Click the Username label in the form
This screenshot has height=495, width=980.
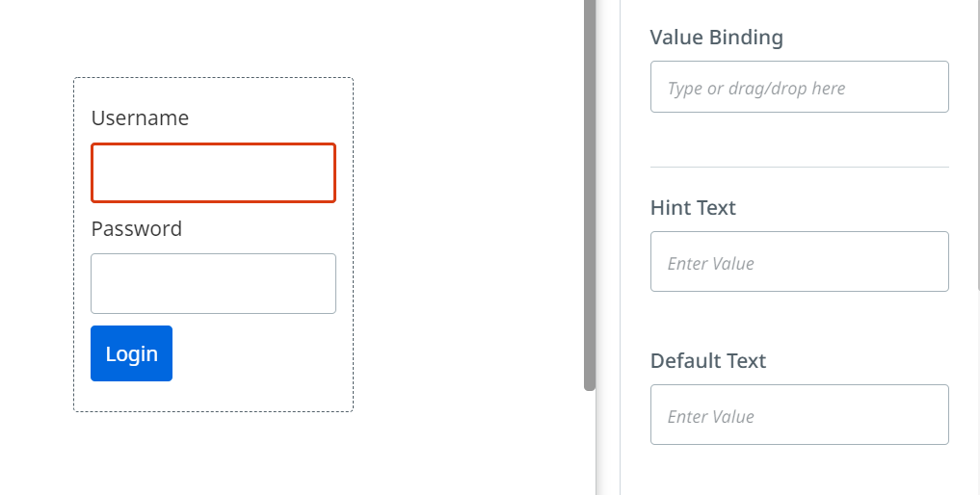(x=140, y=117)
